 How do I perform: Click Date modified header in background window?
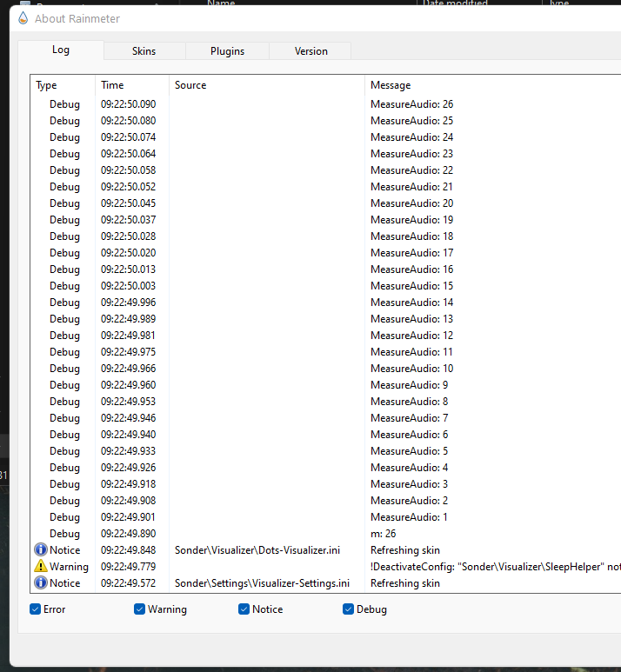tap(455, 3)
